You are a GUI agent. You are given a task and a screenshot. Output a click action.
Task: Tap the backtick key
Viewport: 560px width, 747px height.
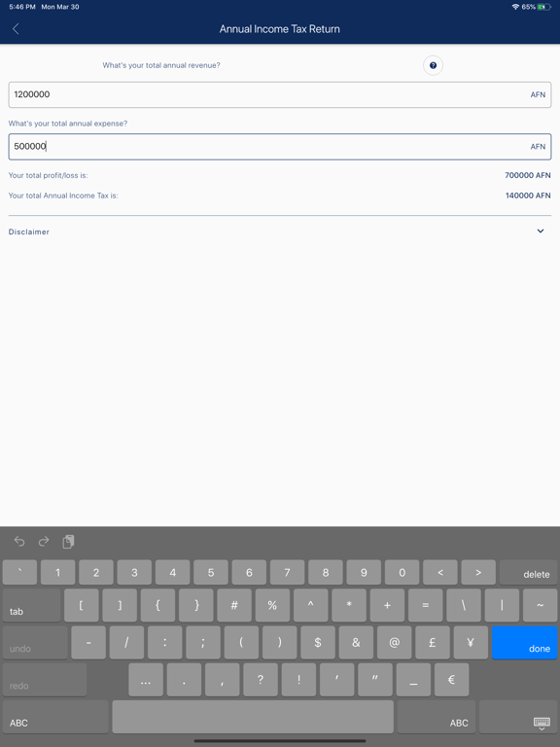coord(19,572)
